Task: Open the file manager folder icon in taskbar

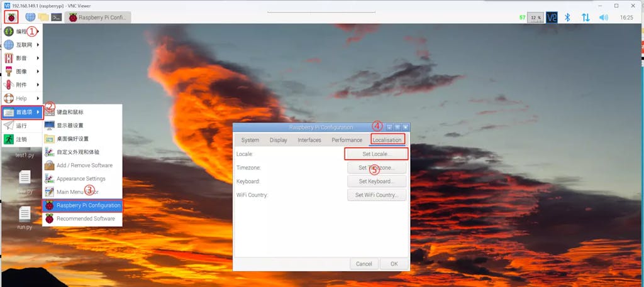Action: (x=43, y=17)
